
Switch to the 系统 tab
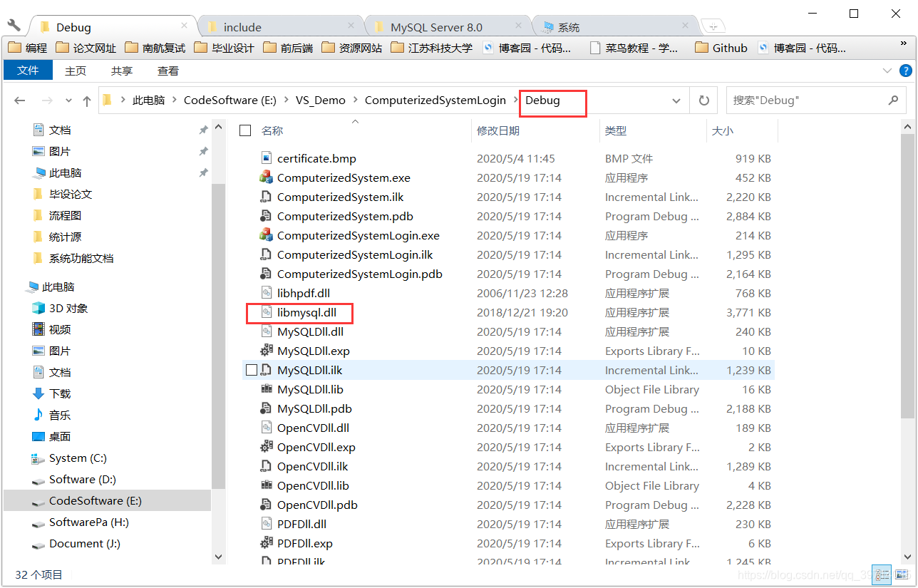coord(614,27)
